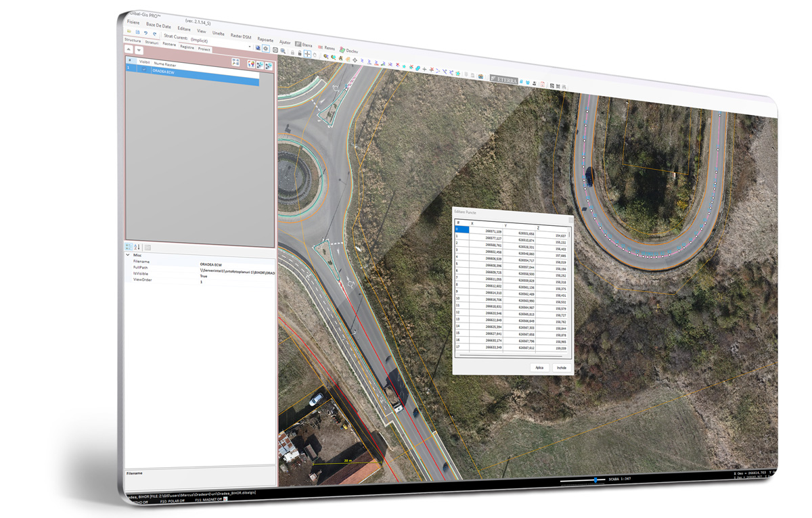Move raster down with down arrow button
This screenshot has width=812, height=518.
(x=139, y=50)
